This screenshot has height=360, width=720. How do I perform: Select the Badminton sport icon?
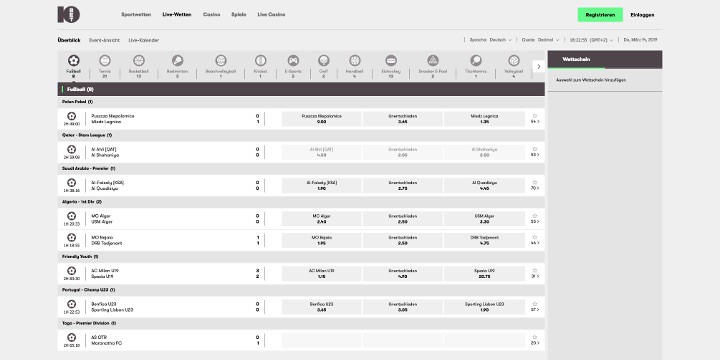177,60
